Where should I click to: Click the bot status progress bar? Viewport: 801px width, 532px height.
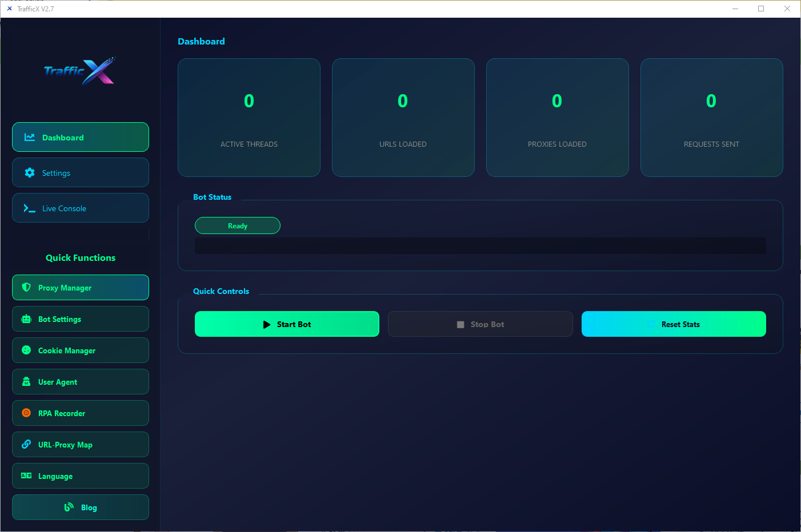point(480,245)
